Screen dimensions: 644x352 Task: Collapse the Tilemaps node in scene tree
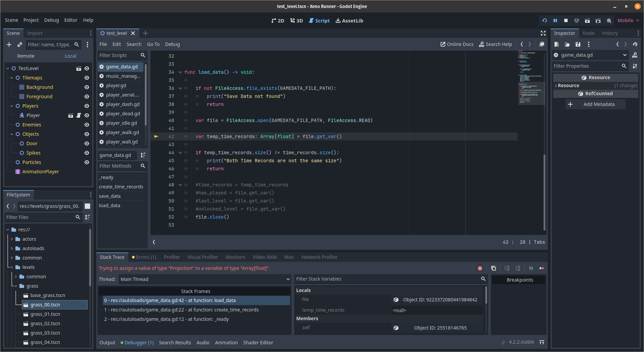tap(12, 78)
